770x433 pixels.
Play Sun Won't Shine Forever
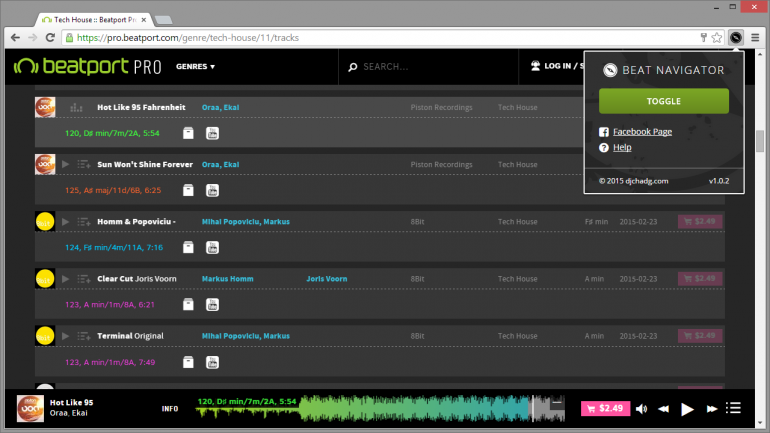point(65,164)
